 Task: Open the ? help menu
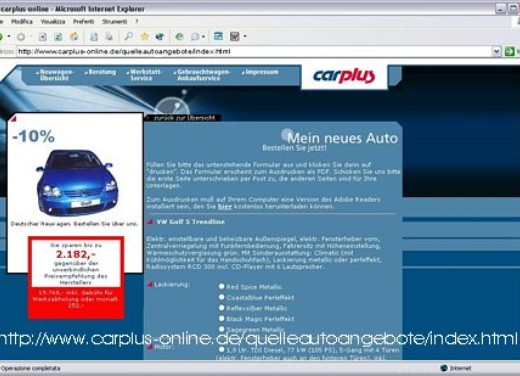pos(137,22)
